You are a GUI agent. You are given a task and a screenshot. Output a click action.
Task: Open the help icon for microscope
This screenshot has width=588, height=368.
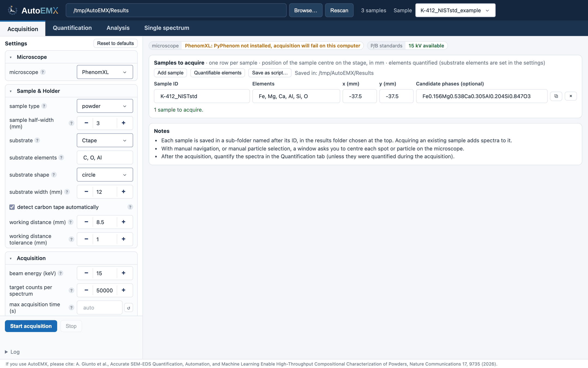(x=43, y=72)
